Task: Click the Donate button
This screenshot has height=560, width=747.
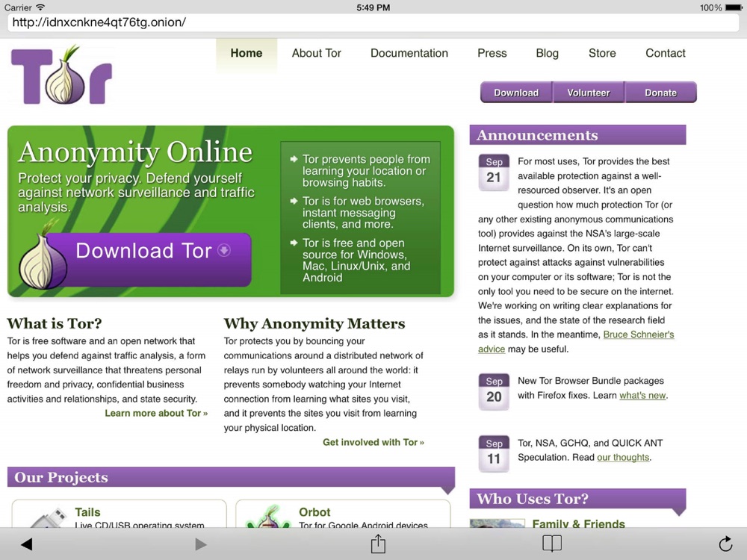Action: click(661, 93)
